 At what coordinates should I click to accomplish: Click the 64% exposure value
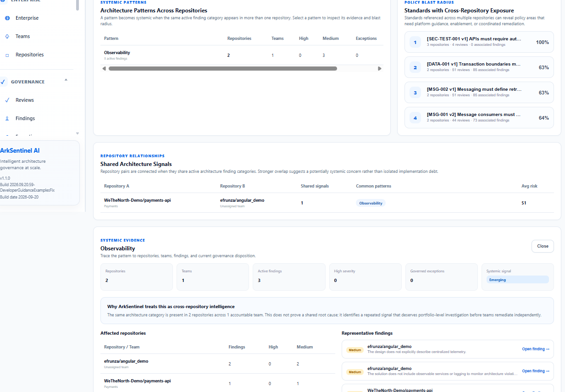coord(544,118)
